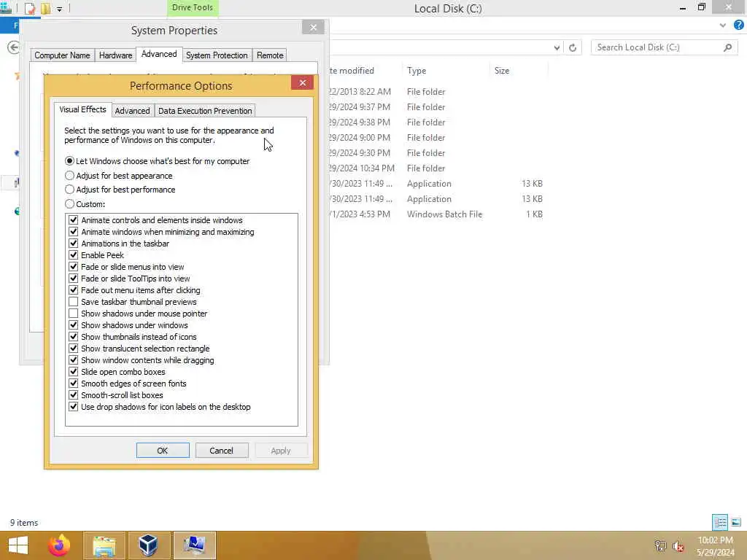Click the muted speaker tray icon
Image resolution: width=747 pixels, height=560 pixels.
pyautogui.click(x=678, y=546)
